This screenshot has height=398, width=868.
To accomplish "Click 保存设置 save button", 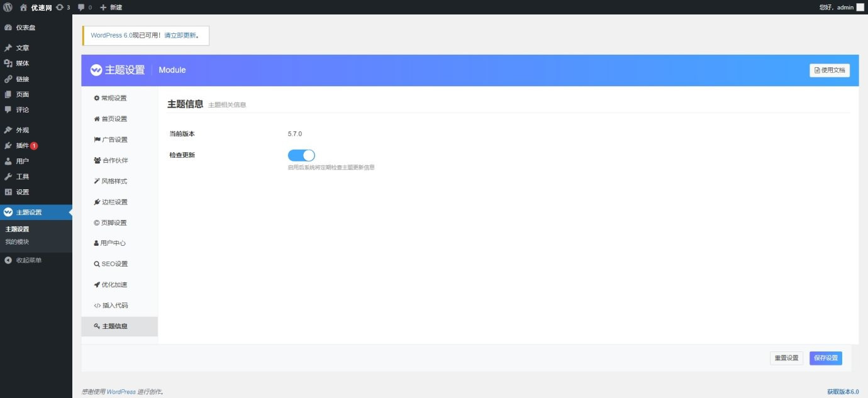I will click(x=826, y=358).
